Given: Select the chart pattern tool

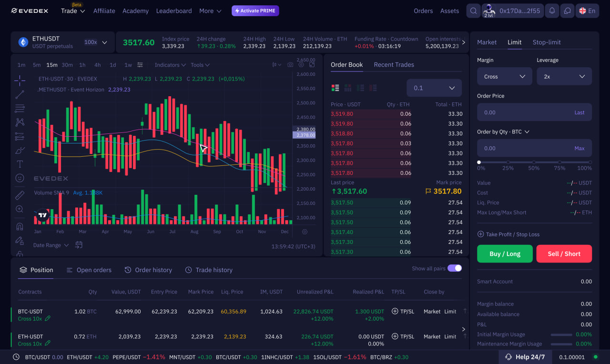Looking at the screenshot, I should [x=20, y=122].
